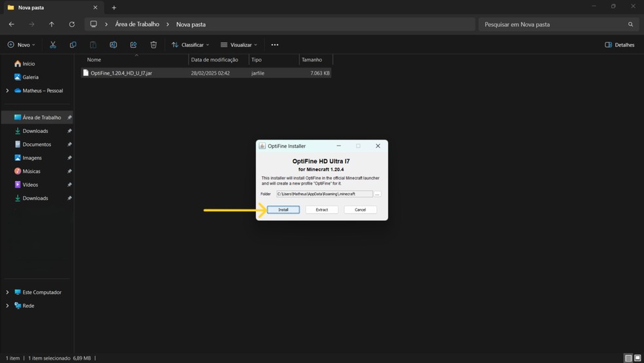Click the installation Folder path field
The image size is (644, 363).
point(324,194)
